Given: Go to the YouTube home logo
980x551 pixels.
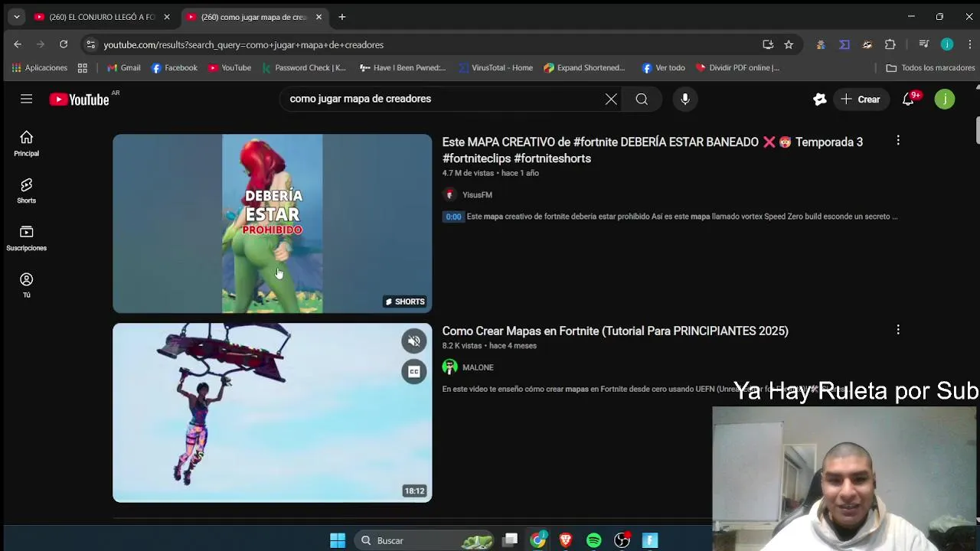Looking at the screenshot, I should [x=79, y=99].
